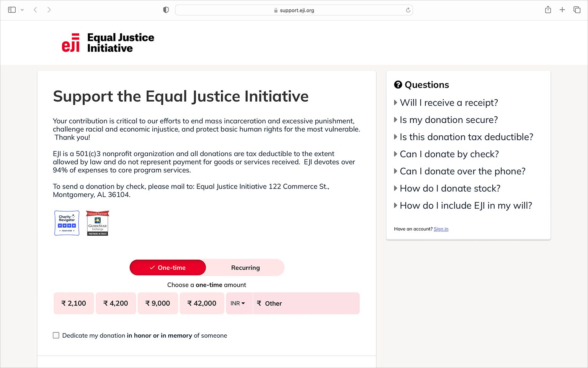
Task: Click the GuideStar Exchange seal
Action: click(97, 223)
